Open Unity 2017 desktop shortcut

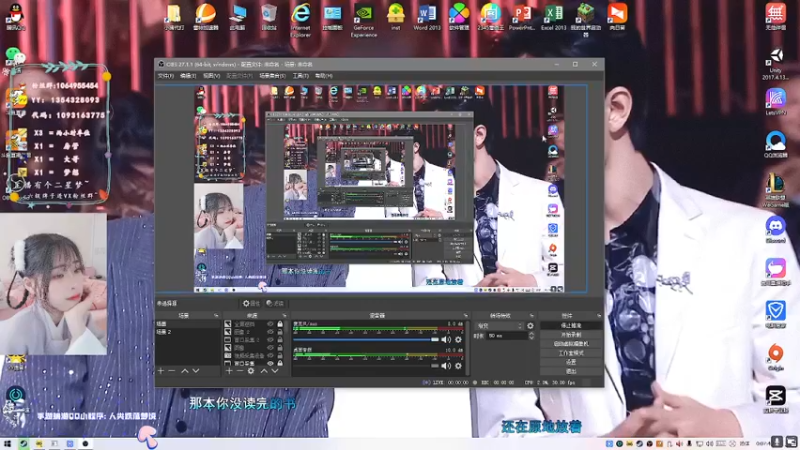click(x=776, y=64)
